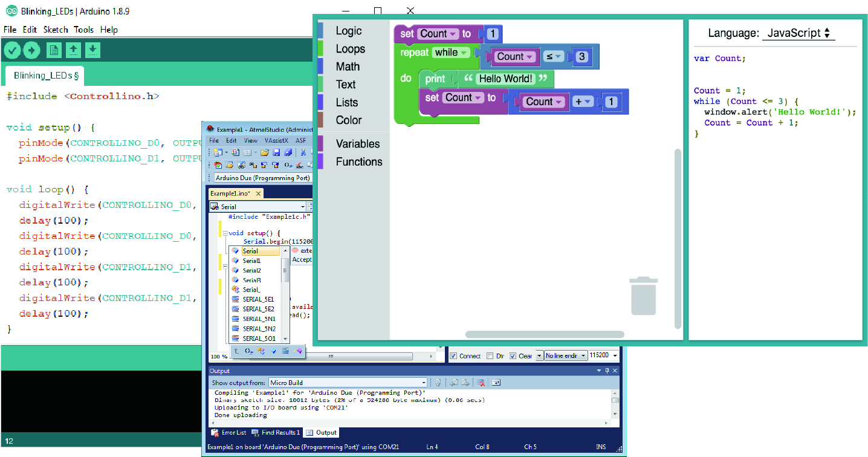Switch to the Output tab at bottom

321,433
